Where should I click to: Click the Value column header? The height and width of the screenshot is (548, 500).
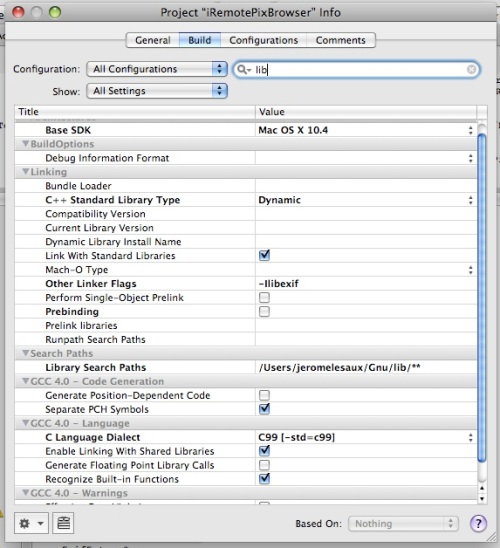pyautogui.click(x=366, y=112)
